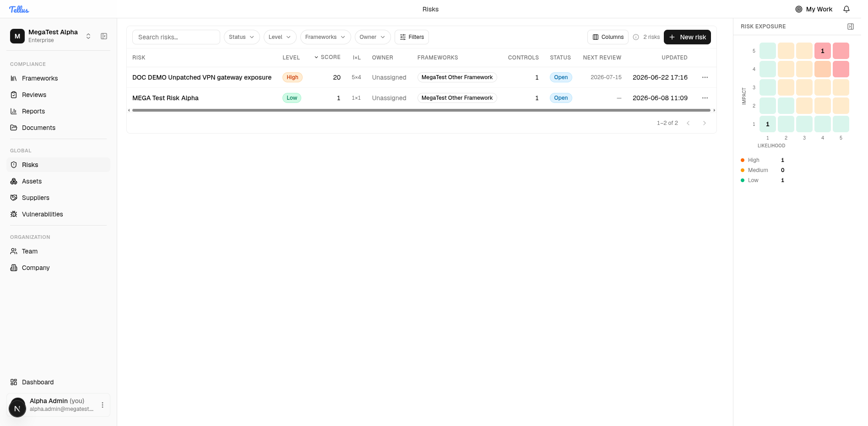Open row actions menu for MEGA Test Risk Alpha
Viewport: 868px width, 426px height.
(x=705, y=98)
